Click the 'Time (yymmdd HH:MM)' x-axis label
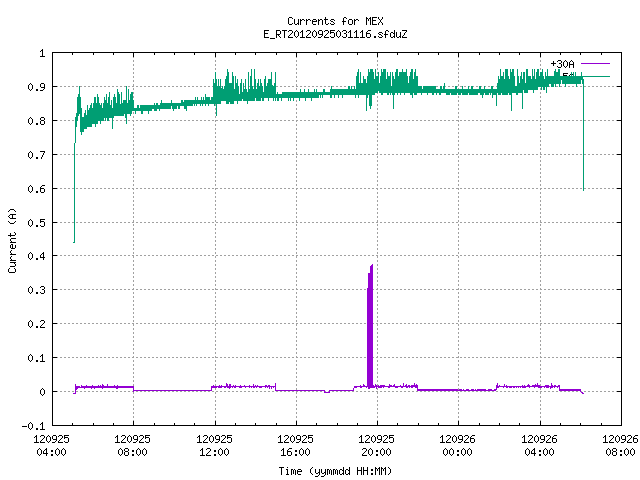The height and width of the screenshot is (480, 640). pos(335,471)
